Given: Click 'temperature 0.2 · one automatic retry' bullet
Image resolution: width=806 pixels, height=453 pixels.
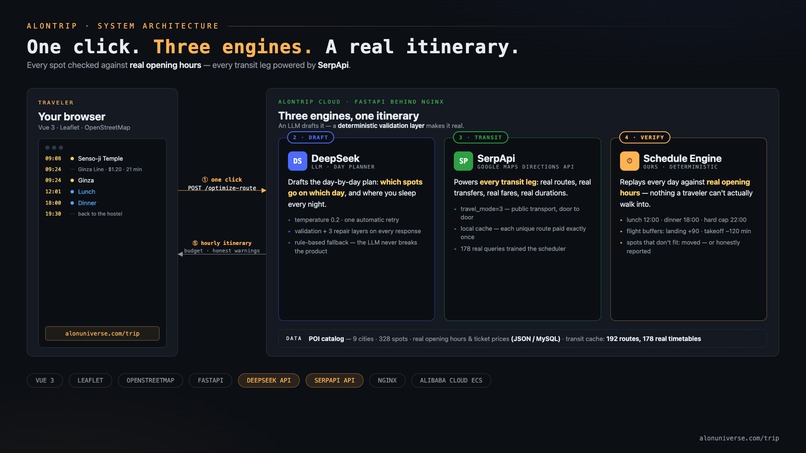Looking at the screenshot, I should (346, 220).
